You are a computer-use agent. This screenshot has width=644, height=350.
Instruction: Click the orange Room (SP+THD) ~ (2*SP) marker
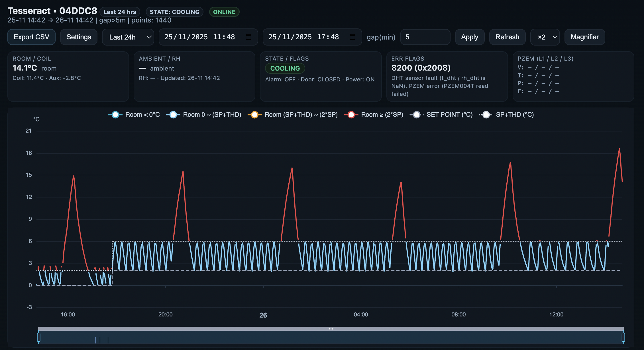tap(254, 115)
